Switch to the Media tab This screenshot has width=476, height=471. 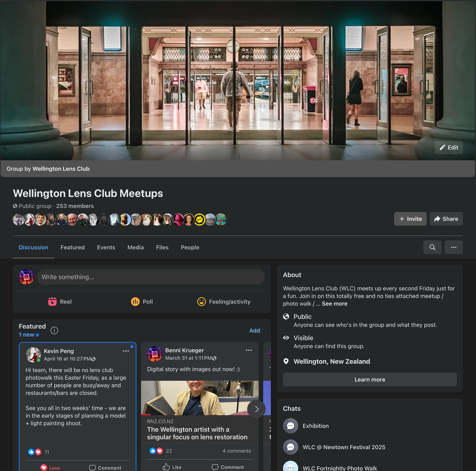coord(135,247)
